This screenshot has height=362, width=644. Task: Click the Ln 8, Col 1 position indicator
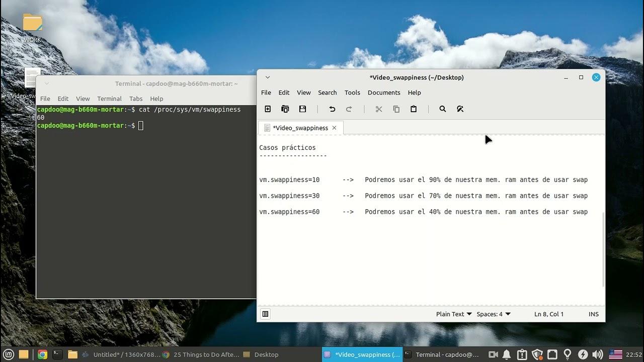548,314
